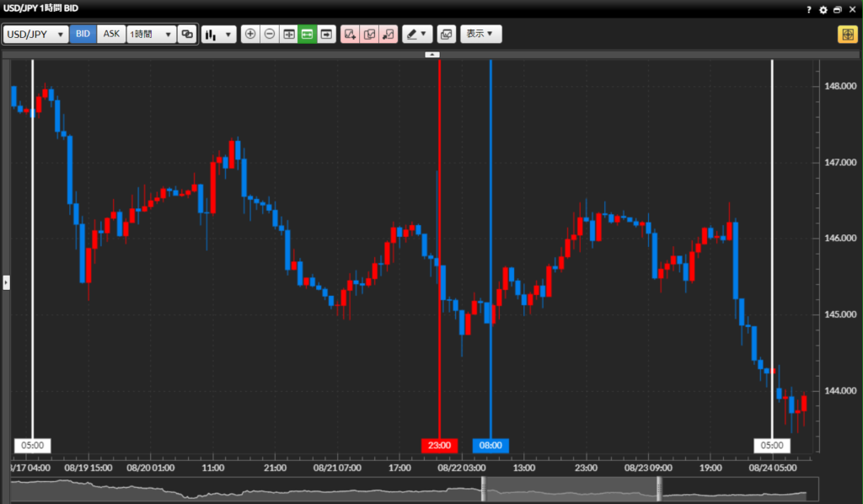This screenshot has width=863, height=504.
Task: Toggle the green fit-width chart button
Action: pyautogui.click(x=308, y=35)
